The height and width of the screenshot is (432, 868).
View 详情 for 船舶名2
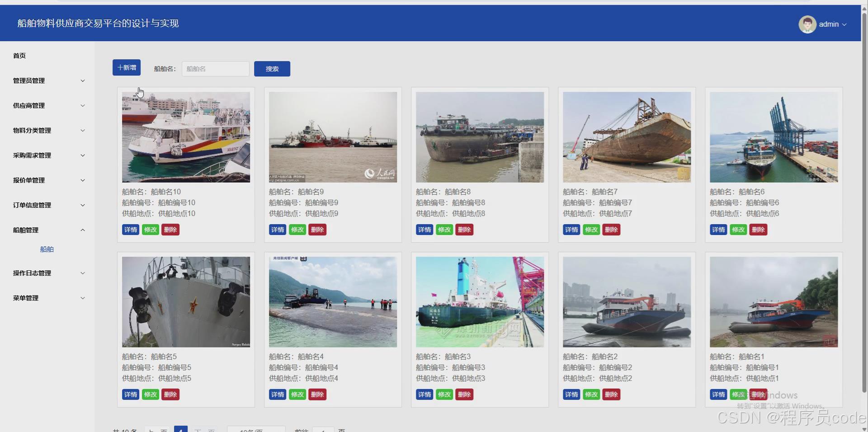571,394
